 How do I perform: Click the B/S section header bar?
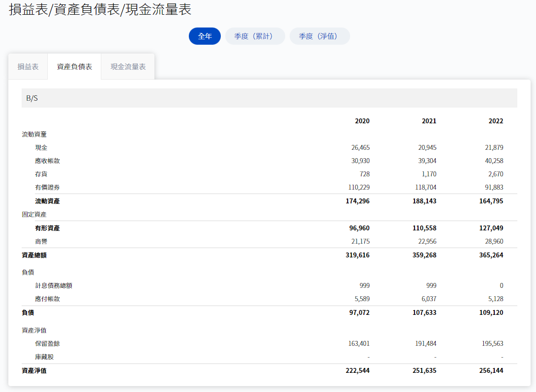(269, 98)
